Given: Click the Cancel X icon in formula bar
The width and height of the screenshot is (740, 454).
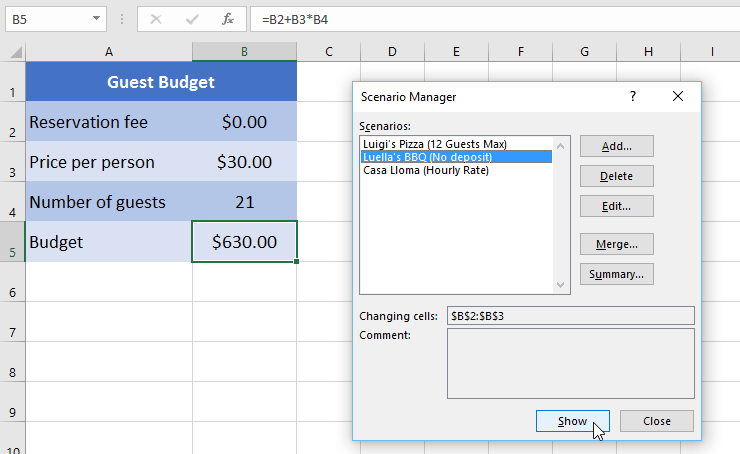Looking at the screenshot, I should coord(156,19).
